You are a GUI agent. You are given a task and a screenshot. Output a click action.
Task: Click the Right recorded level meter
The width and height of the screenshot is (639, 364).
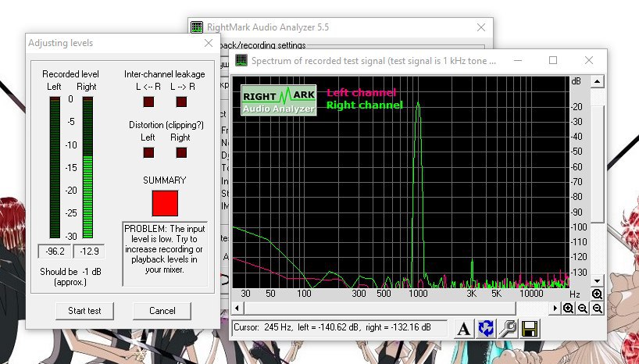[x=87, y=167]
